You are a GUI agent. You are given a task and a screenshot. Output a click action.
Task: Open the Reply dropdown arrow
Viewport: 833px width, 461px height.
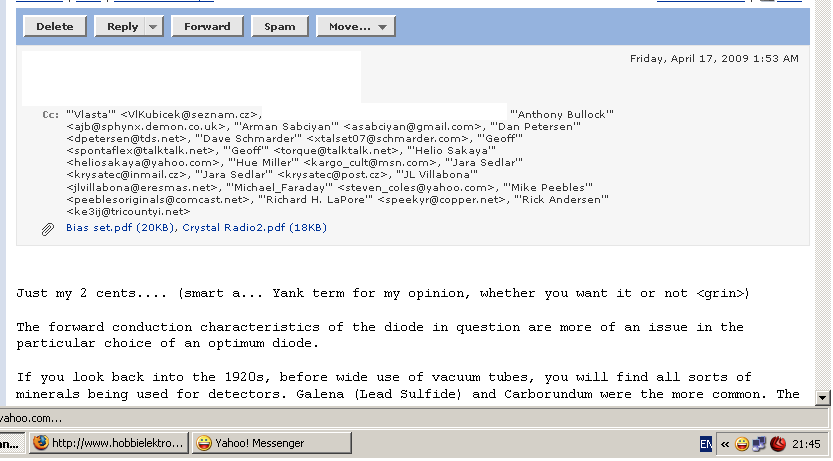pos(153,27)
